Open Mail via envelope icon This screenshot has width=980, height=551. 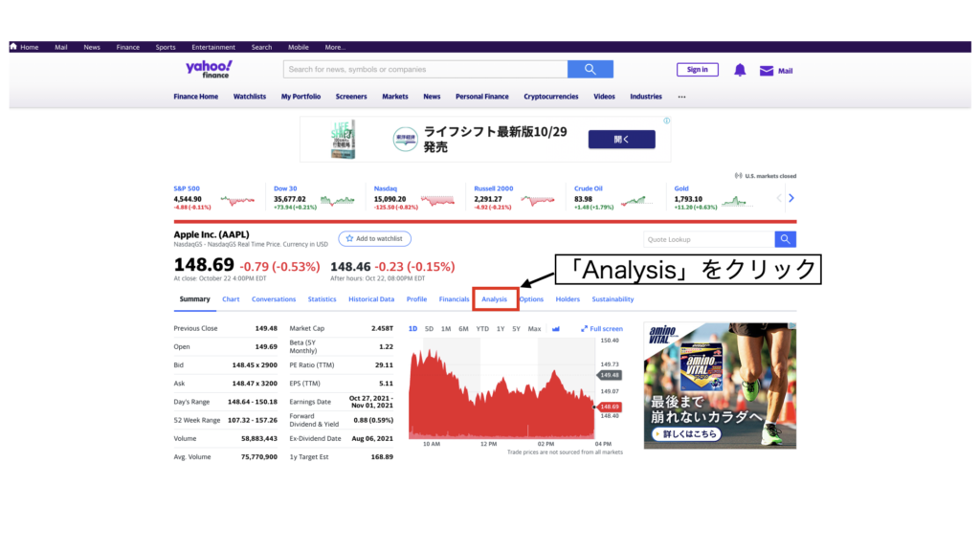[x=767, y=71]
